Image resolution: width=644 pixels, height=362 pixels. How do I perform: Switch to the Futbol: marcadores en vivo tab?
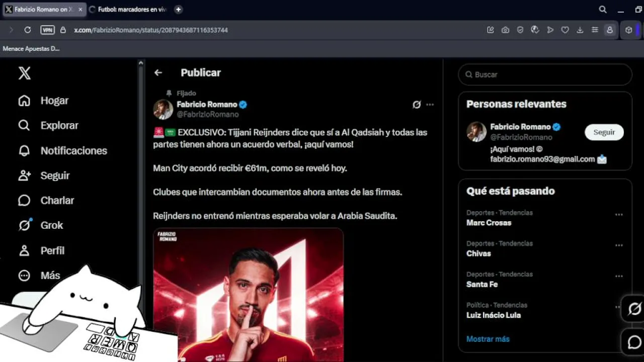coord(128,10)
